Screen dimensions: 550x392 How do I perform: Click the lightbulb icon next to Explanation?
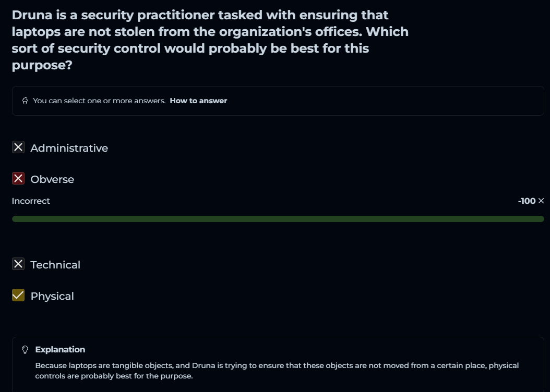click(25, 350)
